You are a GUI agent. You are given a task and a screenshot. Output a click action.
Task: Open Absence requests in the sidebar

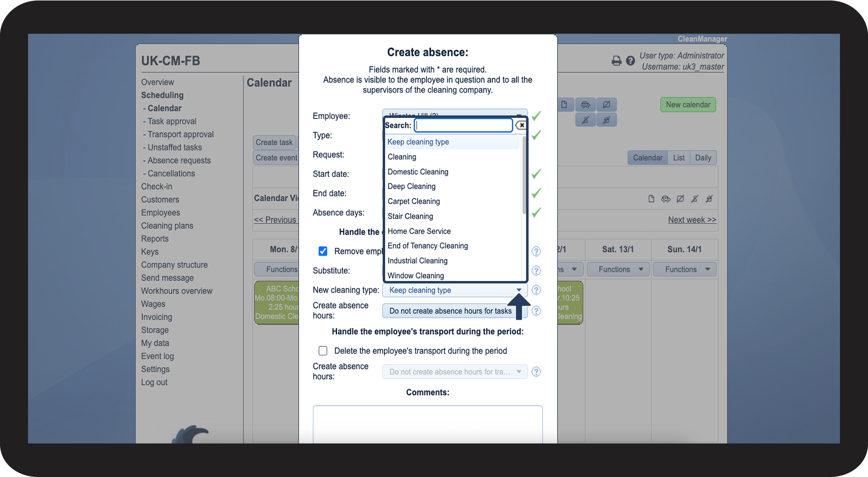point(179,161)
